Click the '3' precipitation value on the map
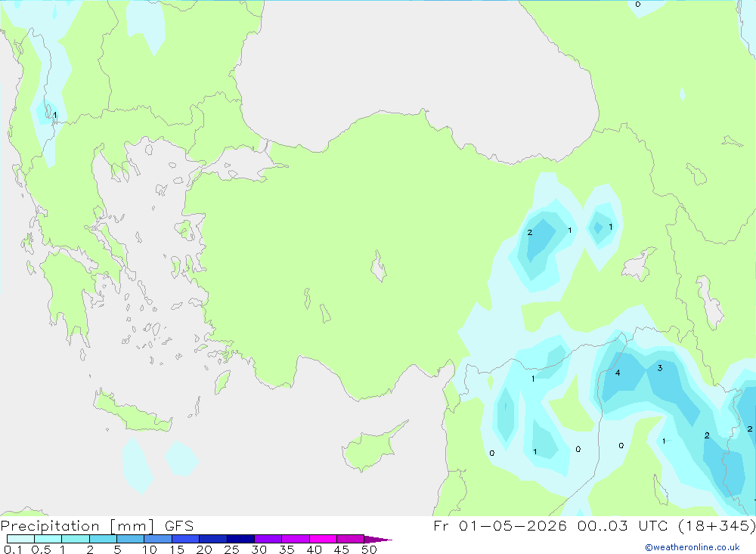Viewport: 756px width, 554px height. [660, 368]
